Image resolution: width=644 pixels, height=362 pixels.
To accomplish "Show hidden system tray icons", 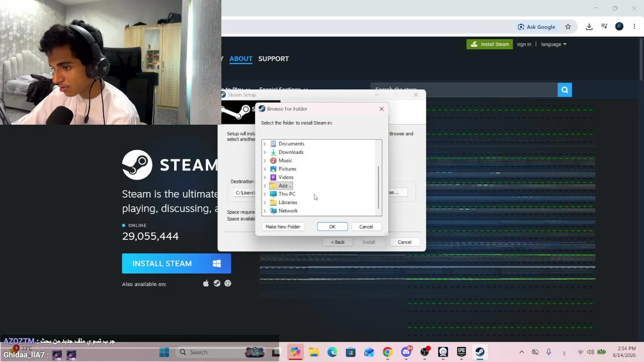I will point(522,352).
